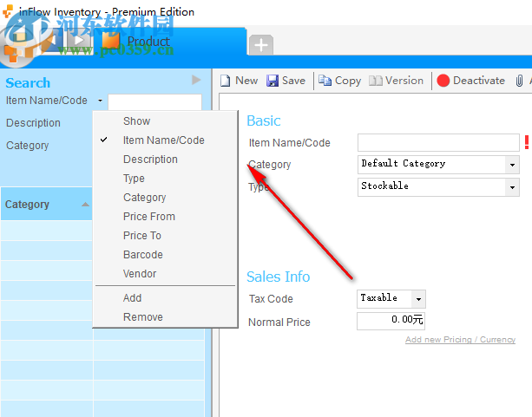Click the Sales Info section heading
The image size is (532, 417).
279,277
